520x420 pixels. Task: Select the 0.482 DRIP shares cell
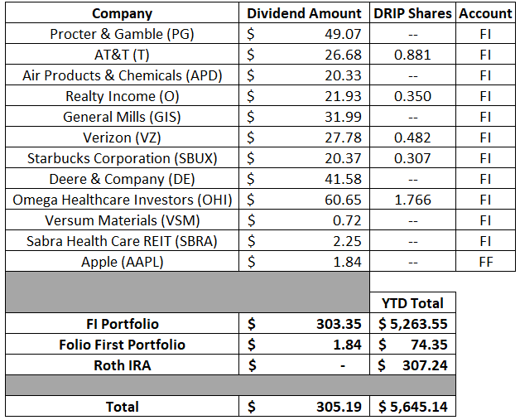[x=412, y=138]
